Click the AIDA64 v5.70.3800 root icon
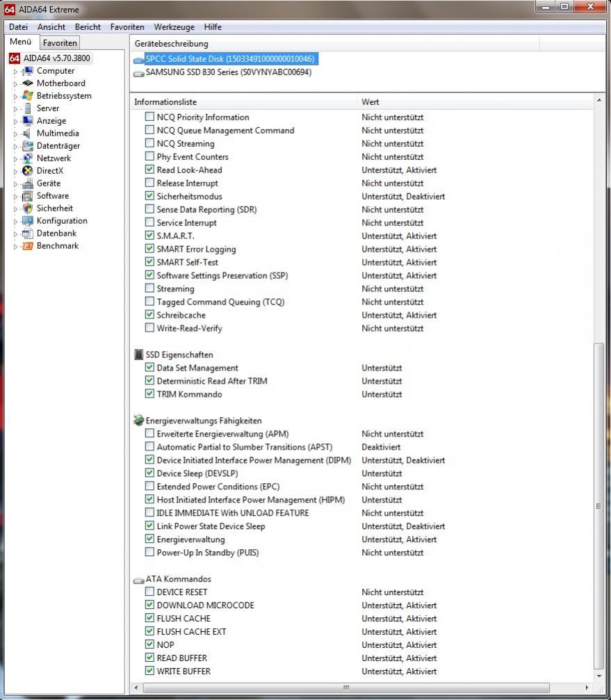611x700 pixels. click(x=15, y=58)
